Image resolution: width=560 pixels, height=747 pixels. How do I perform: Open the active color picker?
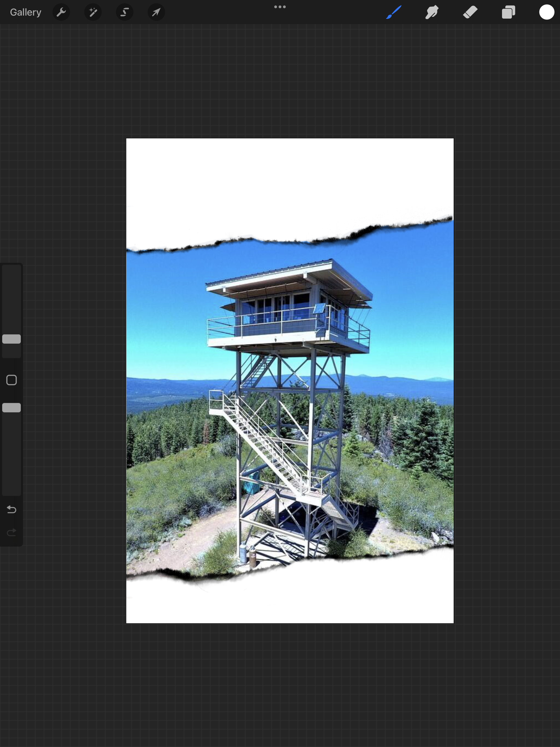click(547, 13)
